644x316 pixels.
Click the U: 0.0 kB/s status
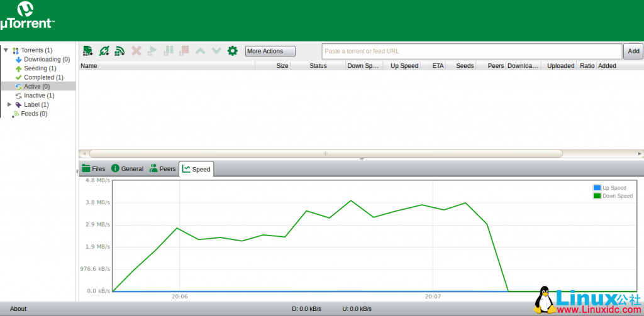point(357,308)
